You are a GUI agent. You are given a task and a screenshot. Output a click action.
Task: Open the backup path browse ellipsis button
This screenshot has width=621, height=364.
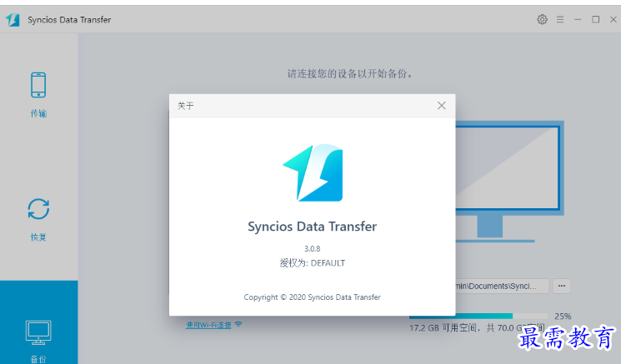pyautogui.click(x=562, y=286)
